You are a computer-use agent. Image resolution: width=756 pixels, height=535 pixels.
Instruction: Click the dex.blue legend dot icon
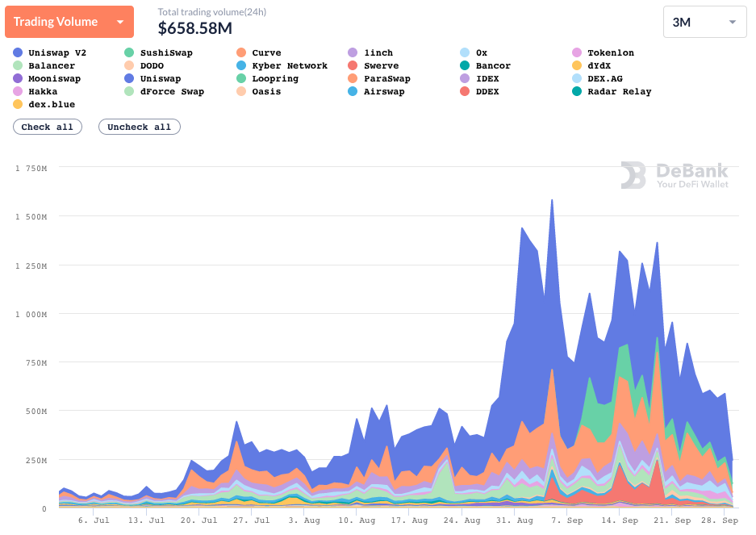(x=18, y=104)
